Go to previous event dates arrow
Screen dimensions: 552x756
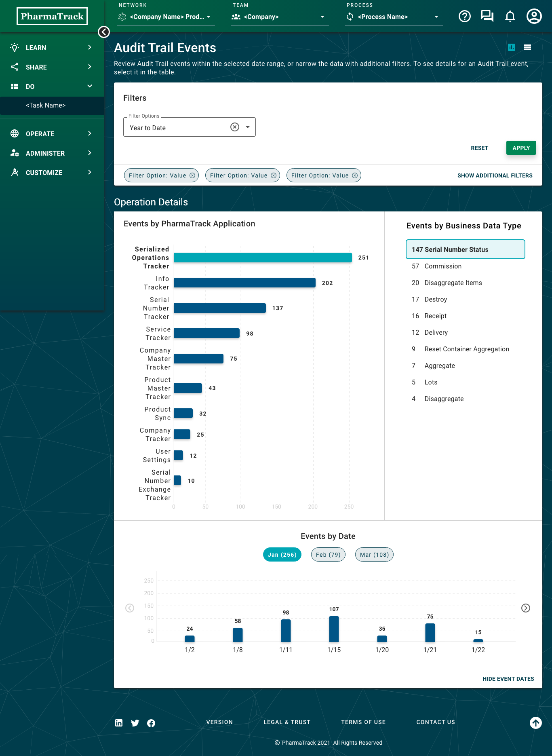[130, 608]
